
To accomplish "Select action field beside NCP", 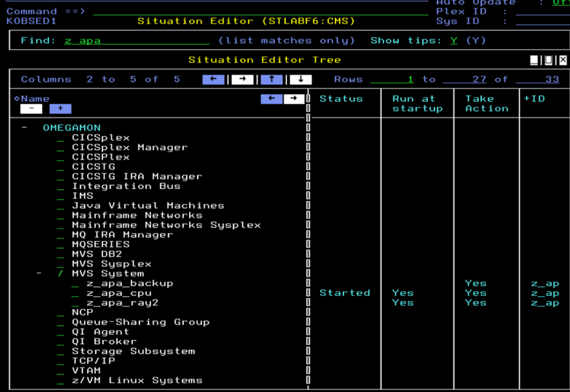I will point(61,312).
